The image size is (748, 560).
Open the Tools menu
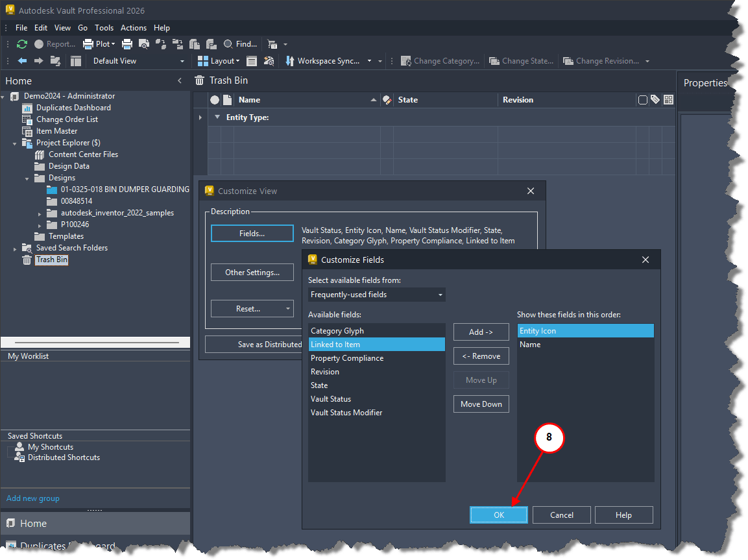pyautogui.click(x=104, y=28)
